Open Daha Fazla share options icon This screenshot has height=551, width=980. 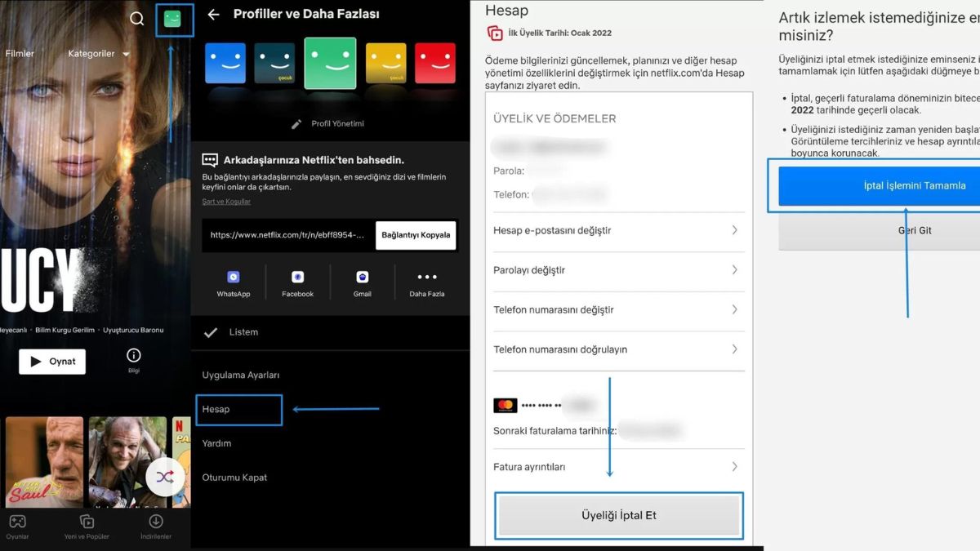tap(426, 278)
